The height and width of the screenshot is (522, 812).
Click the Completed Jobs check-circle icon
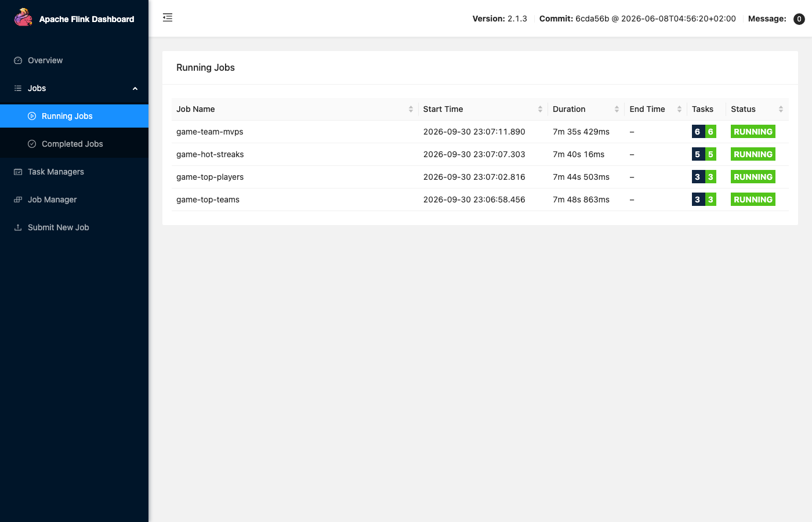coord(32,144)
